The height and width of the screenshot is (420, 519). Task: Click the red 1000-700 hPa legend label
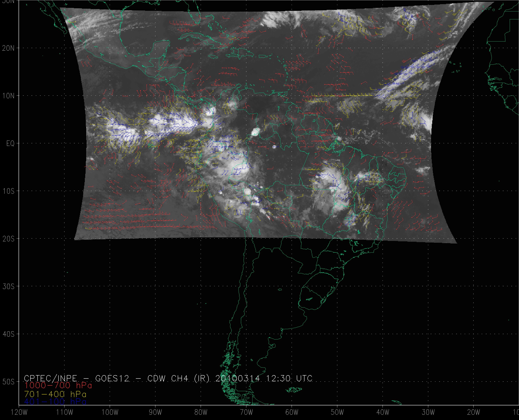click(58, 385)
